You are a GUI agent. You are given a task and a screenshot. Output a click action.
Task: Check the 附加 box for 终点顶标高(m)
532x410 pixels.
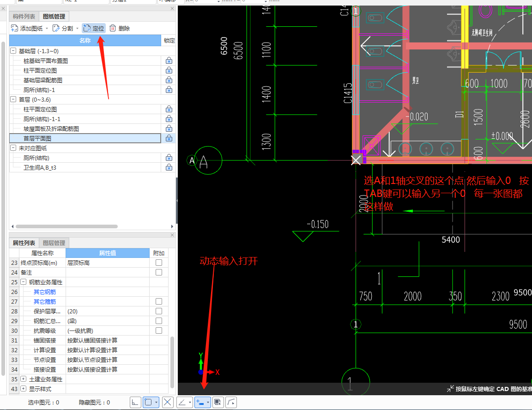coord(159,263)
